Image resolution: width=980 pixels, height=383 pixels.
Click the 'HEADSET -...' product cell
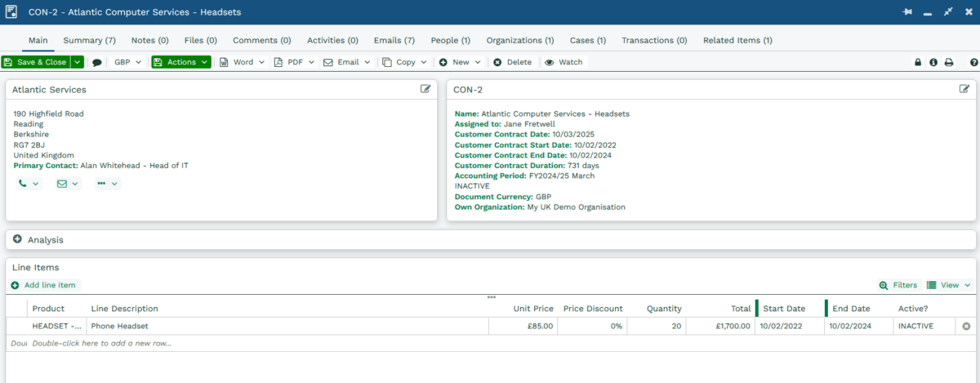tap(57, 326)
